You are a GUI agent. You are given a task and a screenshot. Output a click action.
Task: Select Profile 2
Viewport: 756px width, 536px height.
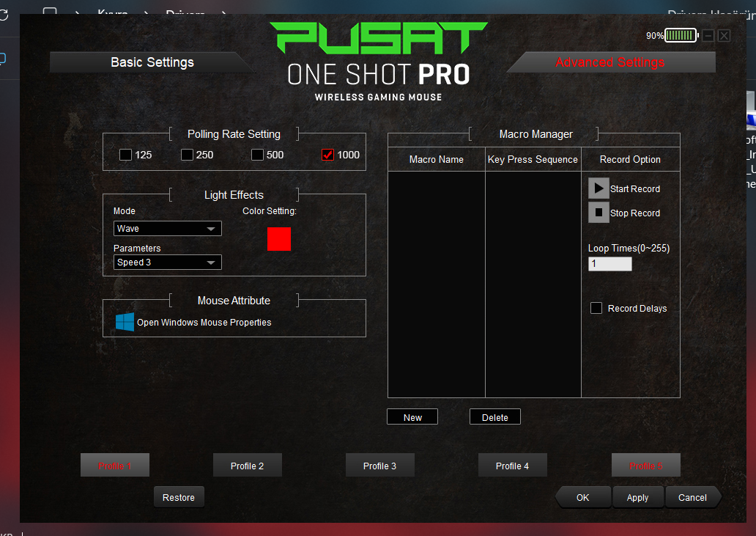point(248,465)
